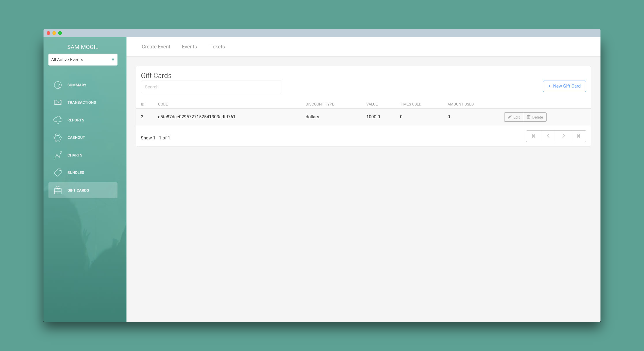Switch to the Create Event tab
The width and height of the screenshot is (644, 351).
(156, 47)
